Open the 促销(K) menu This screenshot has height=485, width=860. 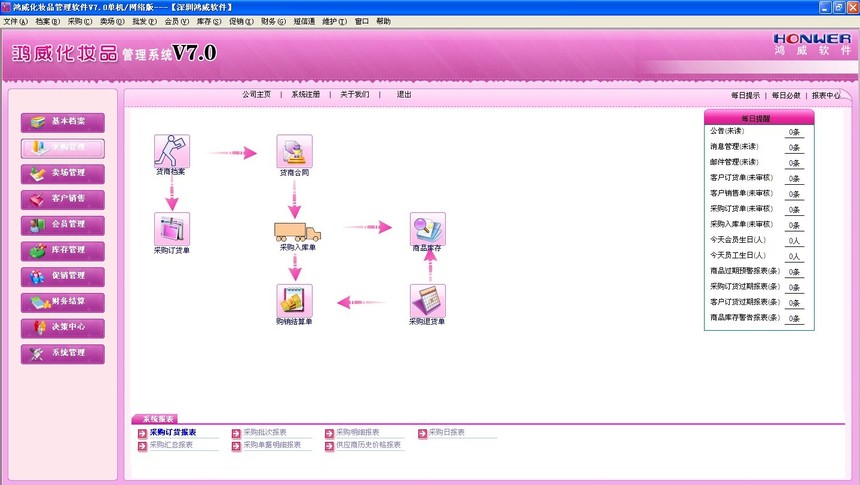241,21
